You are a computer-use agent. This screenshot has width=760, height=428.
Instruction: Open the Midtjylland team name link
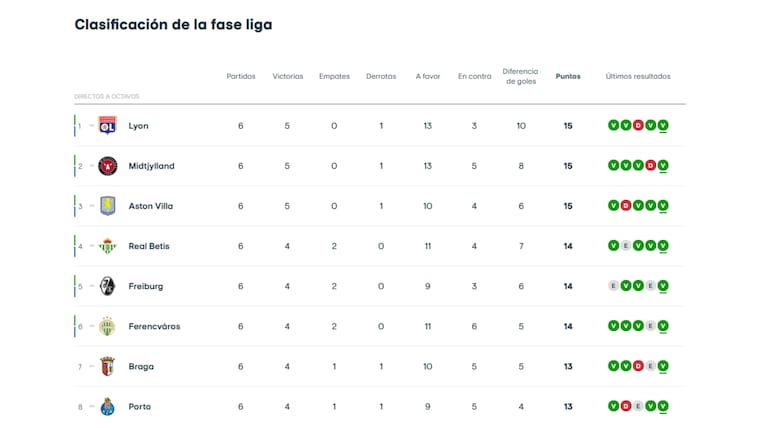pyautogui.click(x=151, y=166)
